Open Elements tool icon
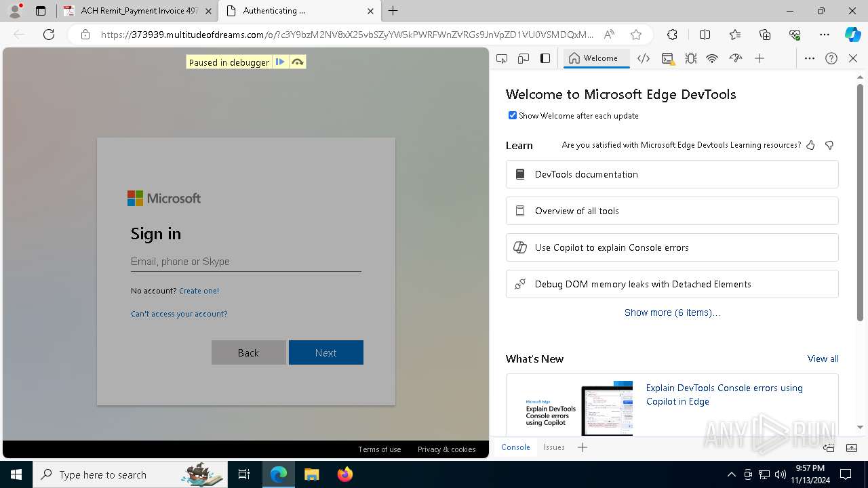The width and height of the screenshot is (868, 488). click(644, 58)
